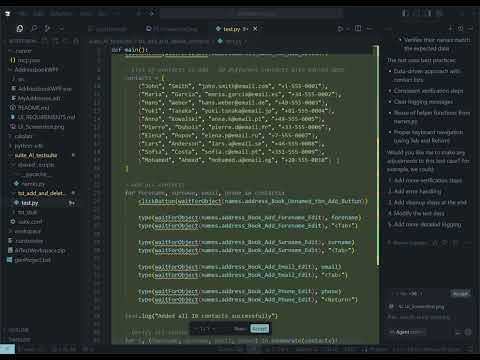
Task: Accept the inline diff in the editor
Action: point(260,329)
